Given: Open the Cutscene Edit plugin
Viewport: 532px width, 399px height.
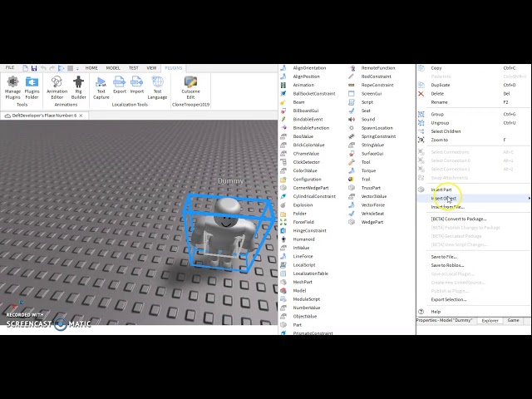Looking at the screenshot, I should coord(190,87).
